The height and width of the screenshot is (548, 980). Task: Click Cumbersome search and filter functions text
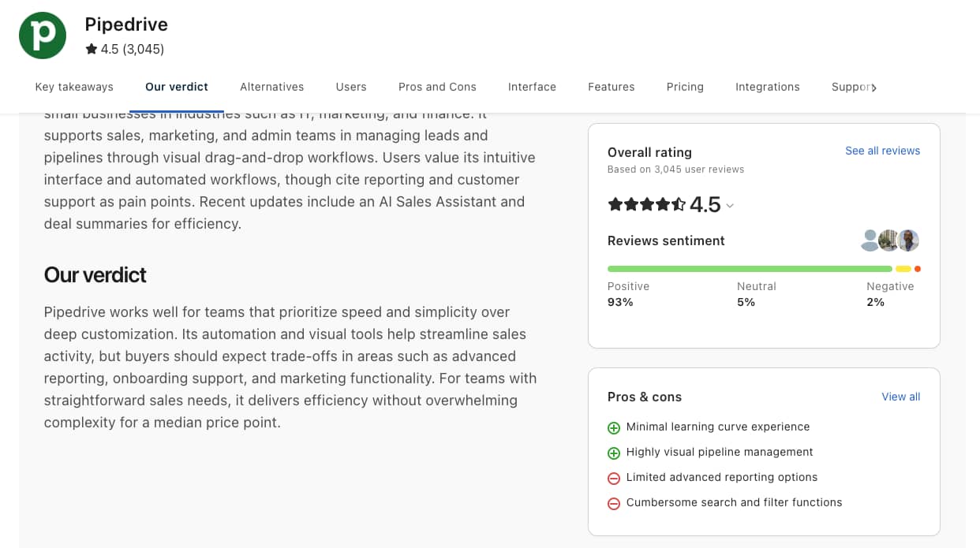click(734, 502)
